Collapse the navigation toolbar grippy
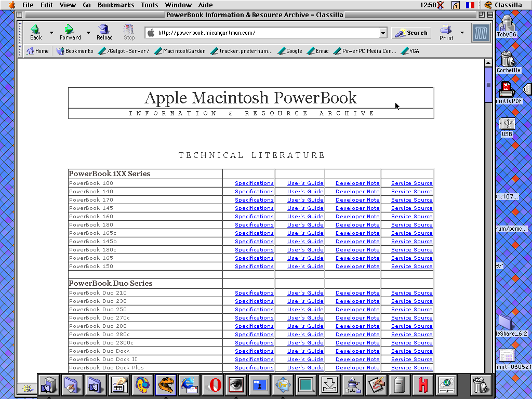 20,33
